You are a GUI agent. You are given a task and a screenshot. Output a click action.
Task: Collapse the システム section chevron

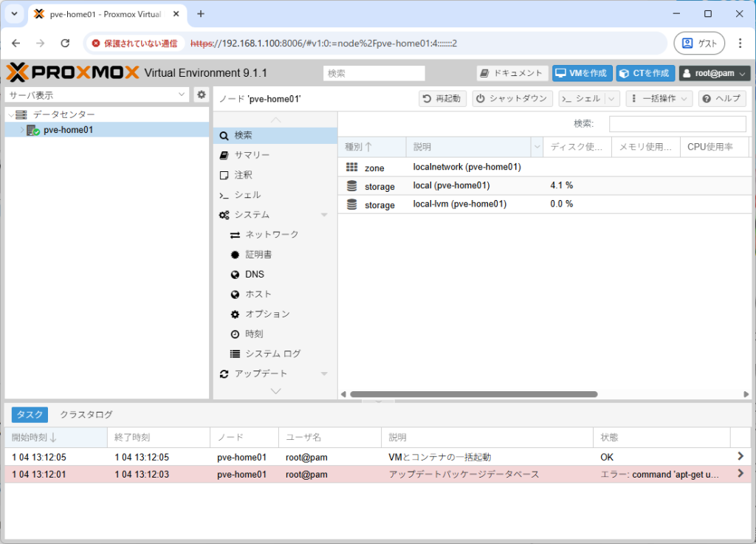point(323,214)
